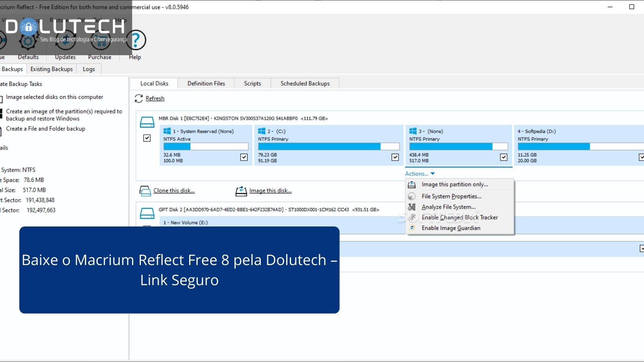The image size is (644, 362).
Task: Toggle the MBR Disk 1 checkbox
Action: pos(147,138)
